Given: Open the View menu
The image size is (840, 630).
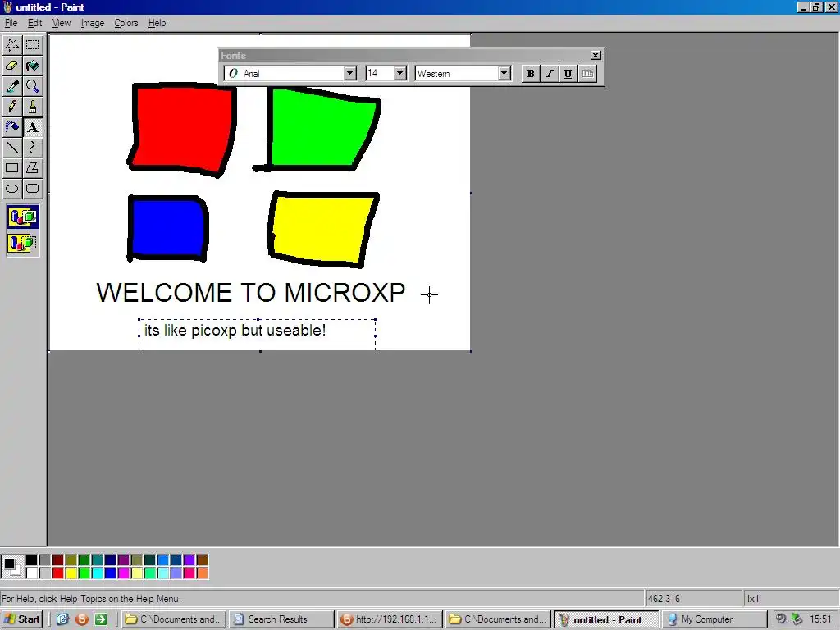Looking at the screenshot, I should pos(62,23).
